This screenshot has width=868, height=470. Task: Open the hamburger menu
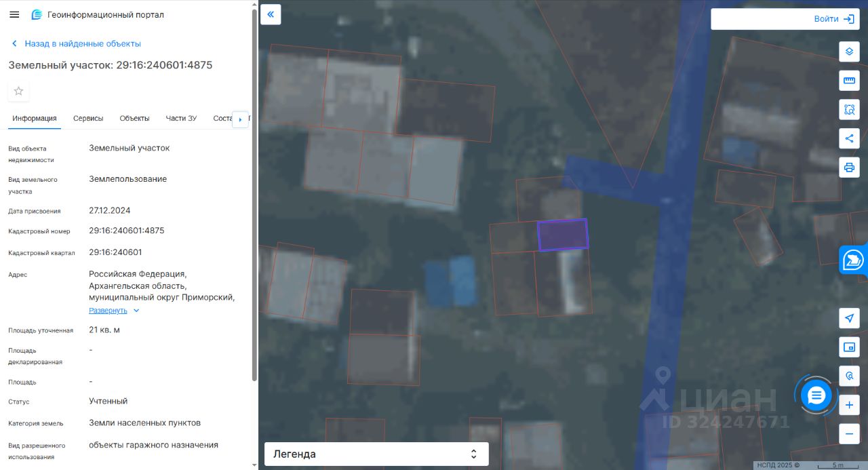pos(14,14)
